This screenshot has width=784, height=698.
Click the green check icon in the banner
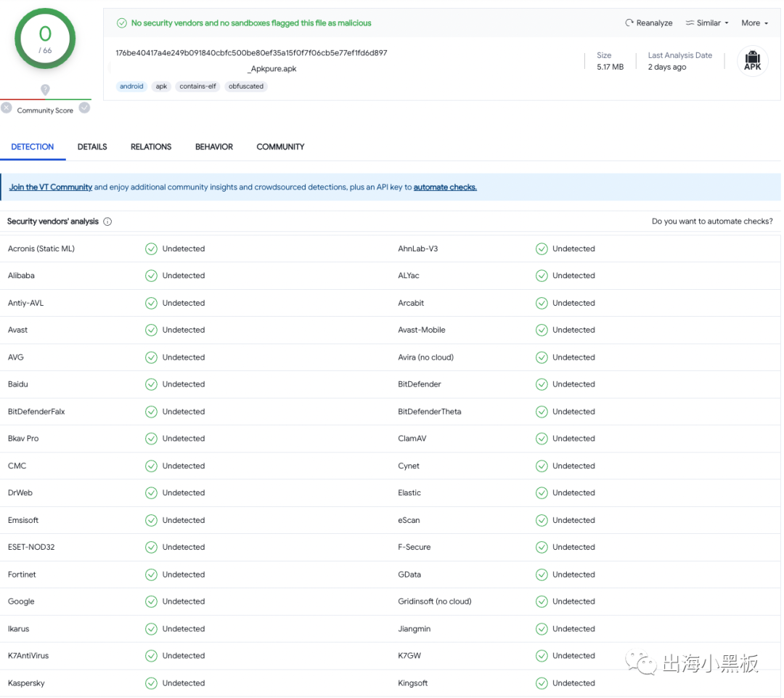(121, 23)
